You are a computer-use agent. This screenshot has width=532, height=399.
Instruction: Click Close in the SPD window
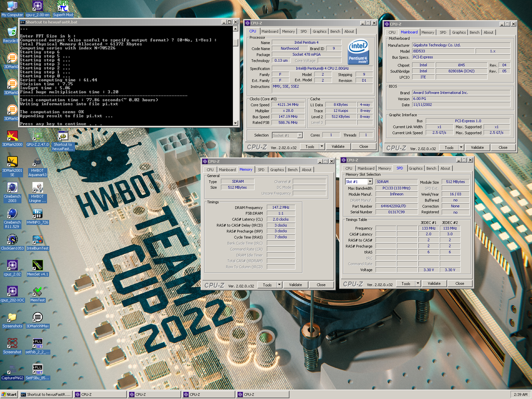coord(460,284)
